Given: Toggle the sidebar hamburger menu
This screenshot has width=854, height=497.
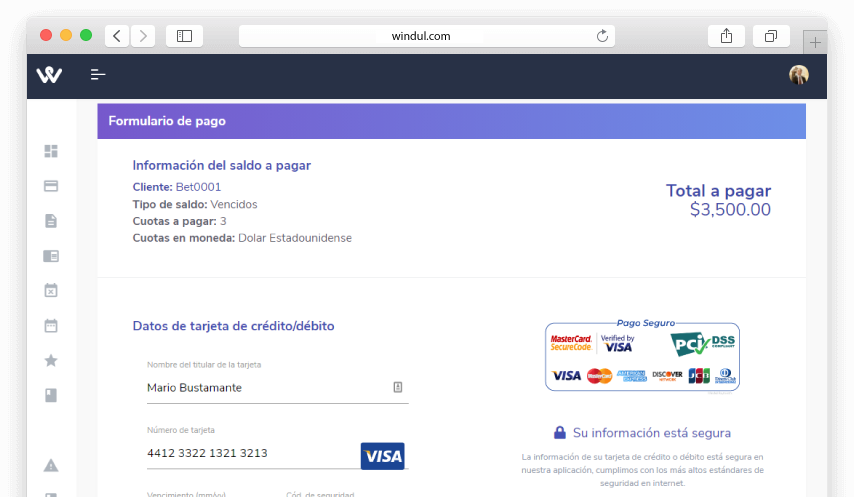Looking at the screenshot, I should [x=98, y=75].
